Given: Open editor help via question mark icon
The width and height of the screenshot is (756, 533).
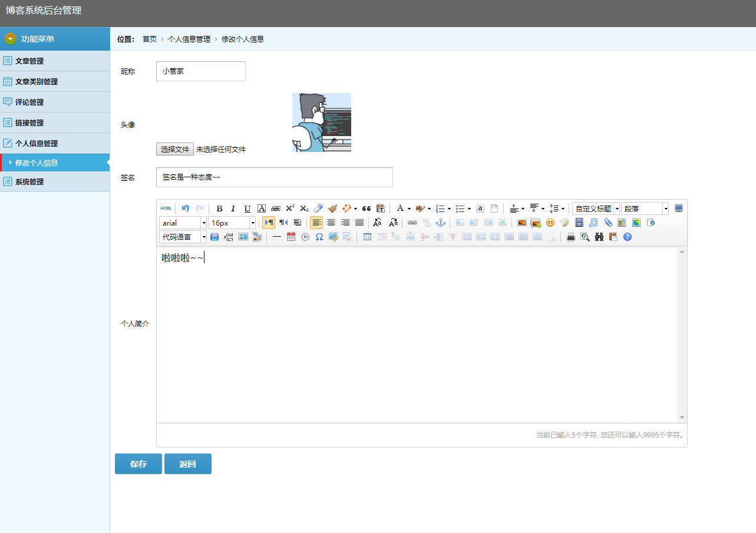Looking at the screenshot, I should (628, 237).
